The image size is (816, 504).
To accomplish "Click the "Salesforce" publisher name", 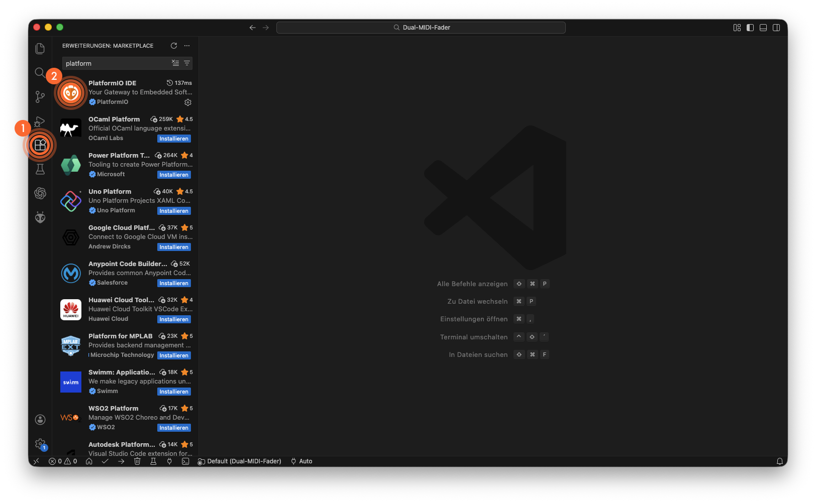I will [x=112, y=283].
